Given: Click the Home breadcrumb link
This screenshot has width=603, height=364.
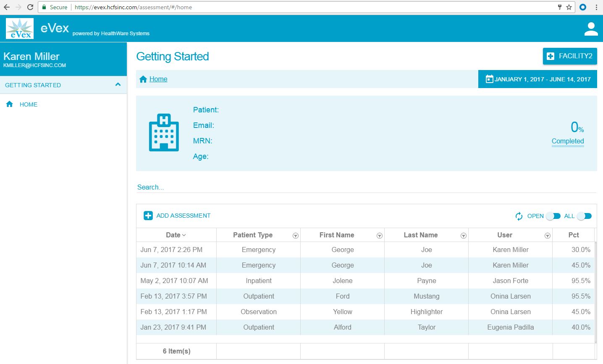Looking at the screenshot, I should (158, 79).
